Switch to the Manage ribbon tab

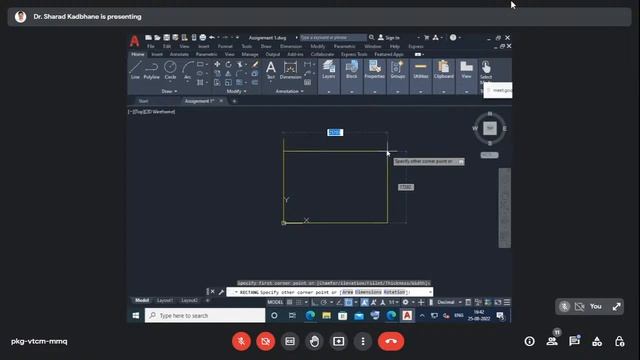[x=250, y=54]
